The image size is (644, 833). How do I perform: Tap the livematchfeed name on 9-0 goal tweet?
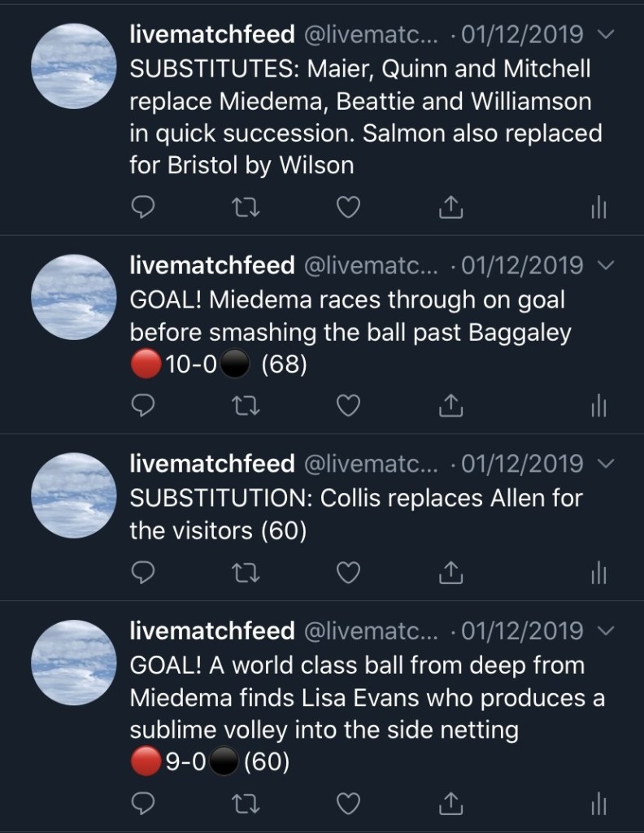(x=212, y=630)
